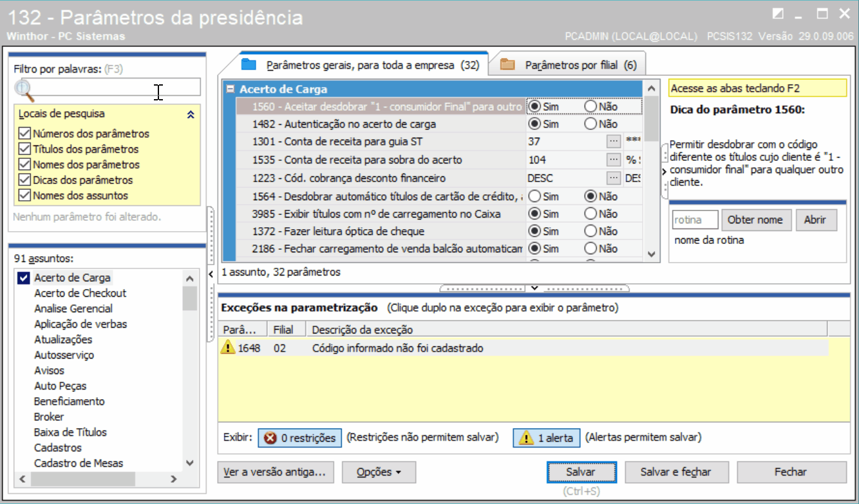Click the Abrir button

coord(815,220)
